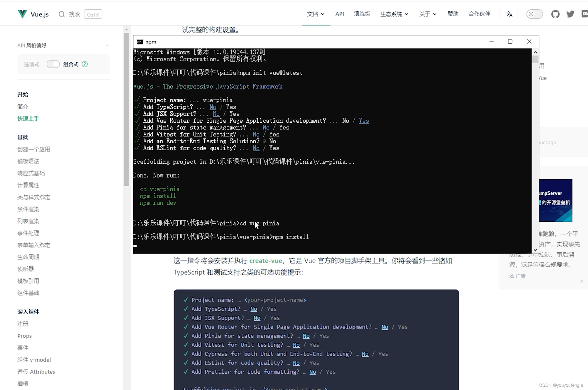Toggle the API style Options/Composition switch
The image size is (588, 390).
click(x=53, y=64)
